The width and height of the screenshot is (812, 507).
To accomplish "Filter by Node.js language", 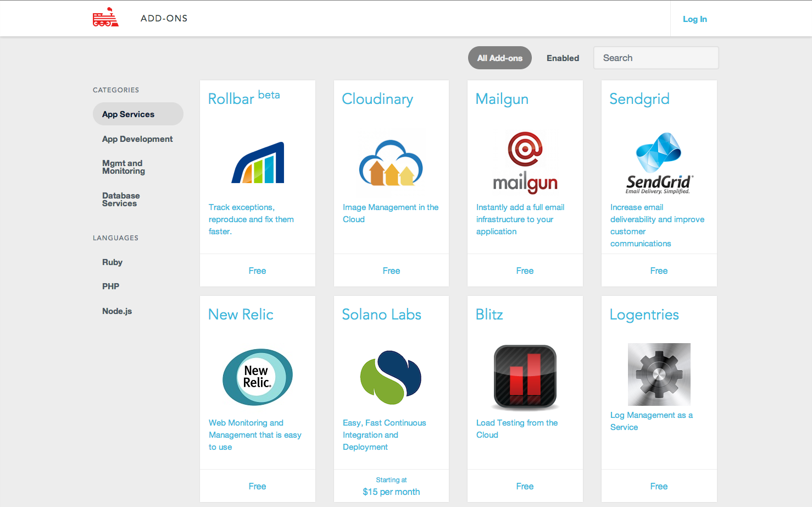I will click(117, 311).
